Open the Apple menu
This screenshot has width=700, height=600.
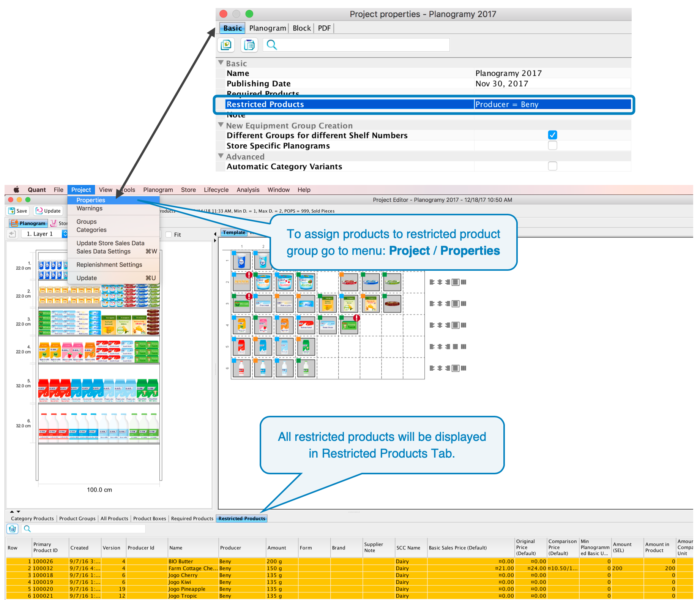point(16,189)
